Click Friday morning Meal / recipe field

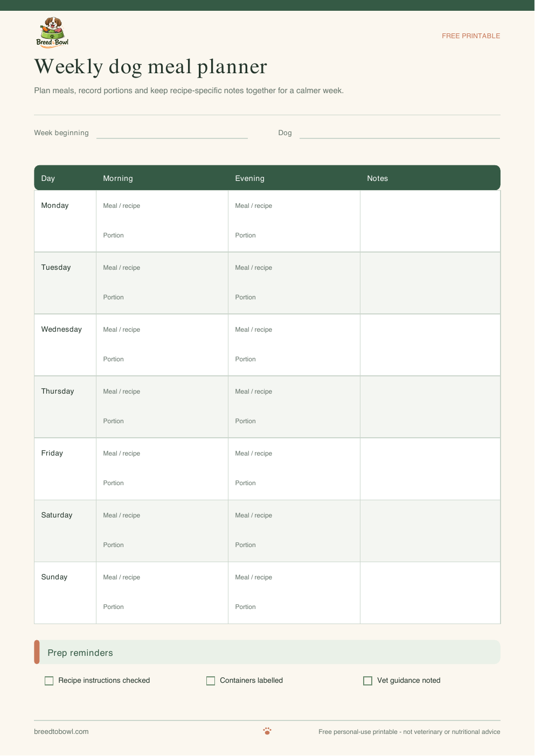[x=122, y=453]
